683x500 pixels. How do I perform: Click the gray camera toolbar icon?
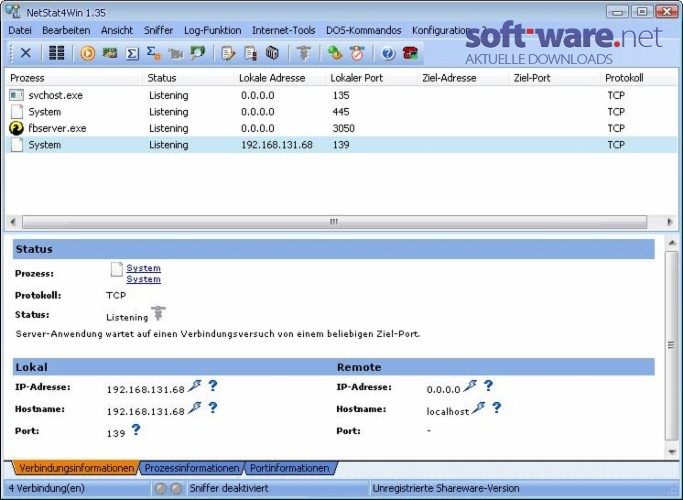(x=176, y=54)
